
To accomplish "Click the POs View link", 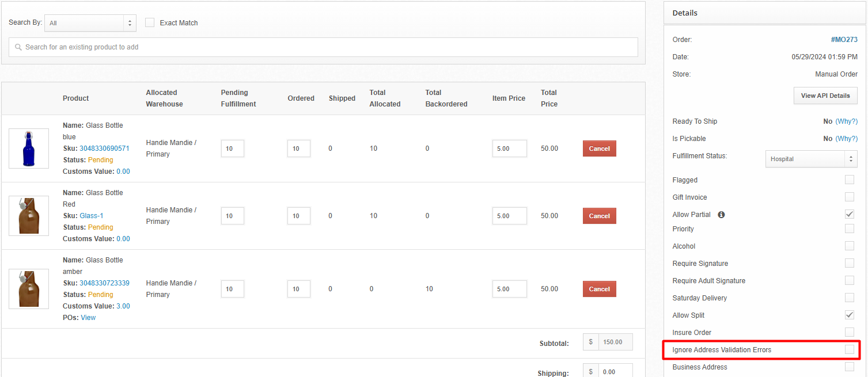I will point(88,318).
